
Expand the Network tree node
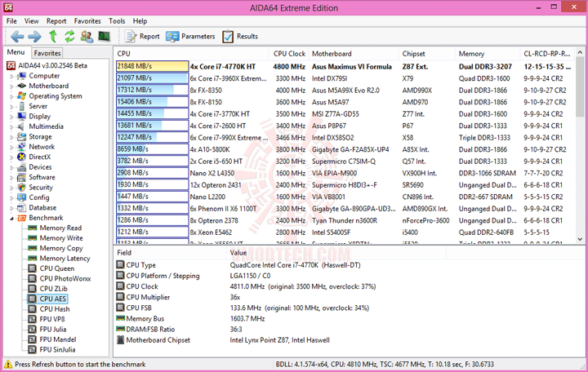[x=11, y=147]
